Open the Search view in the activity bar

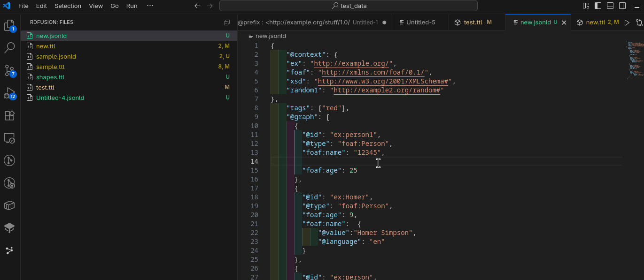tap(9, 47)
